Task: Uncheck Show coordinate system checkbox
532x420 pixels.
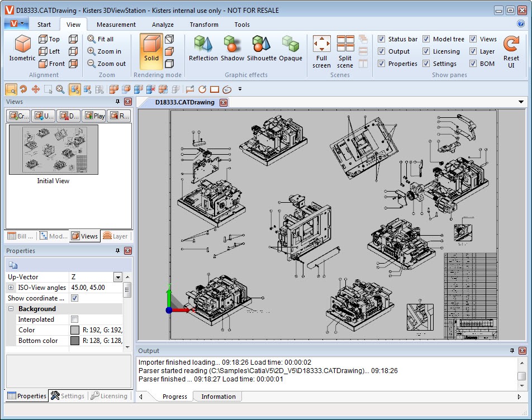Action: 75,298
